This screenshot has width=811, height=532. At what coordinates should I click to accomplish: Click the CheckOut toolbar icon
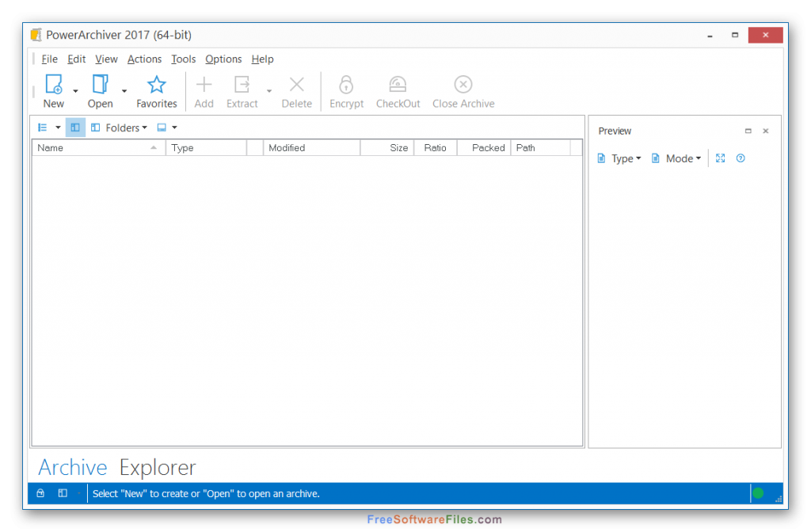pos(398,84)
